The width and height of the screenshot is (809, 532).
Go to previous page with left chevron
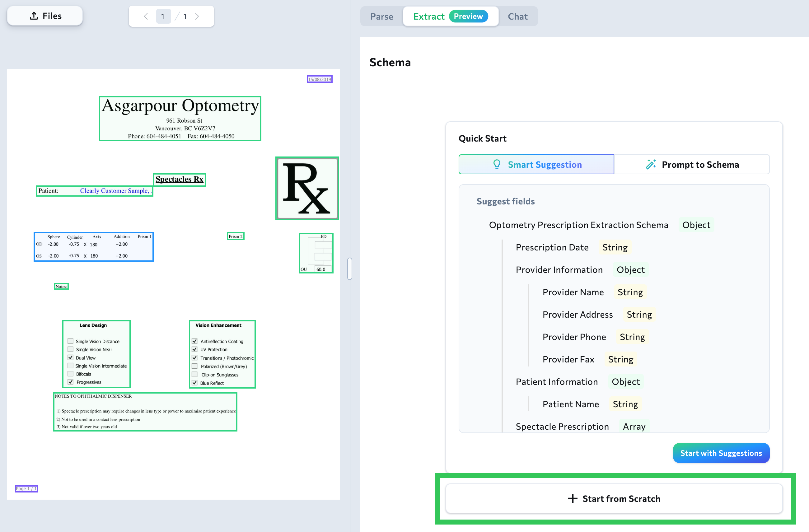point(146,16)
